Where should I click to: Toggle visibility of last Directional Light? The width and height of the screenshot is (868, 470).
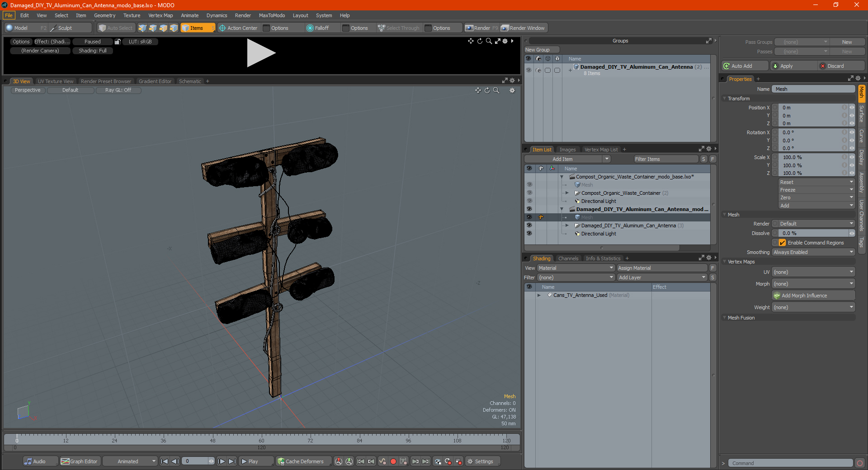pos(529,234)
